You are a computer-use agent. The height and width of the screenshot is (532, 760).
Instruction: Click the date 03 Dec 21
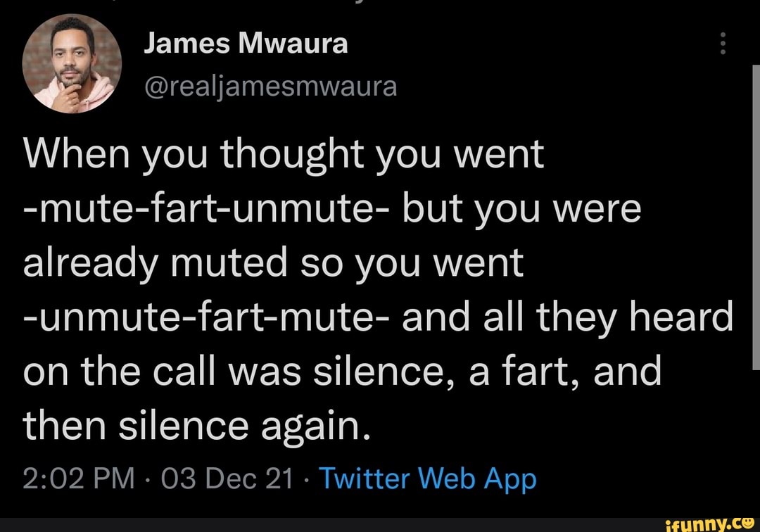point(230,478)
